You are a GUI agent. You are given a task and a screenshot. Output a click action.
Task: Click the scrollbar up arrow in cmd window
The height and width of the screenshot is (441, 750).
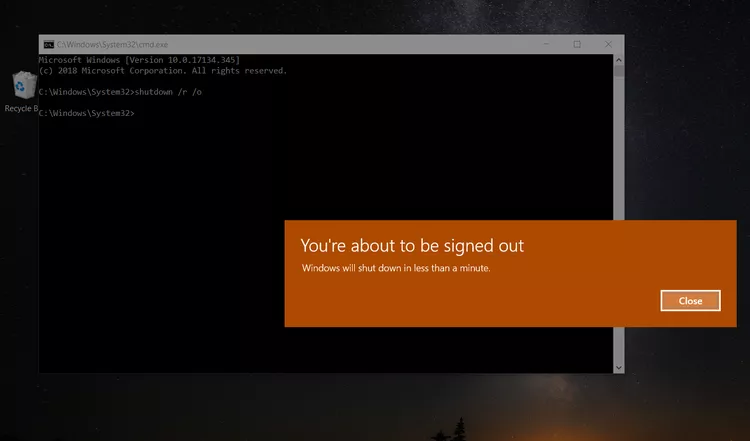coord(618,60)
